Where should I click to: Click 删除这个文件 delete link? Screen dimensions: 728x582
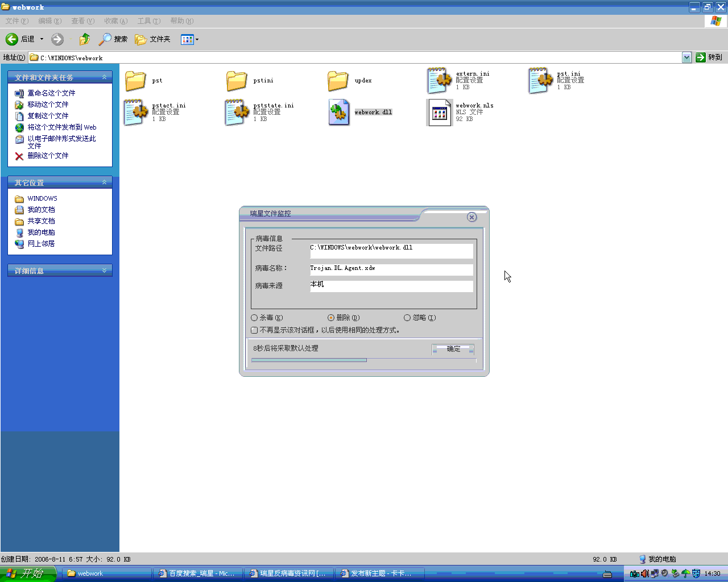click(x=48, y=156)
